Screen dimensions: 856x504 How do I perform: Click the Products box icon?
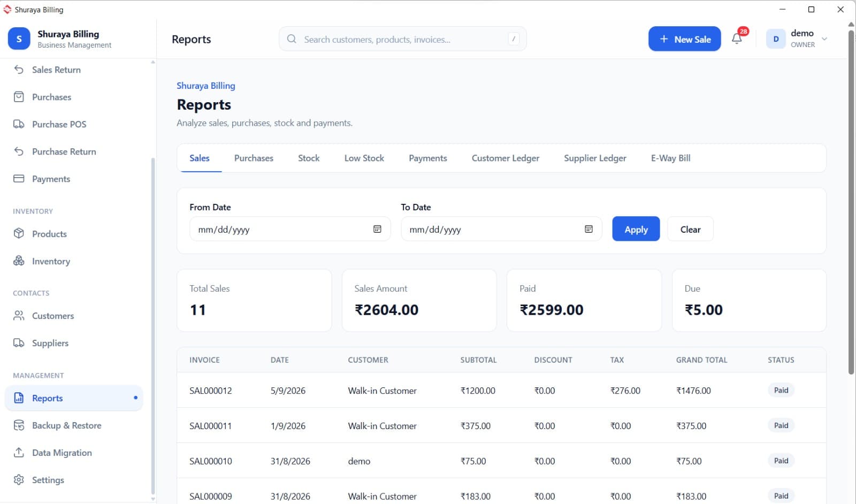pos(19,234)
